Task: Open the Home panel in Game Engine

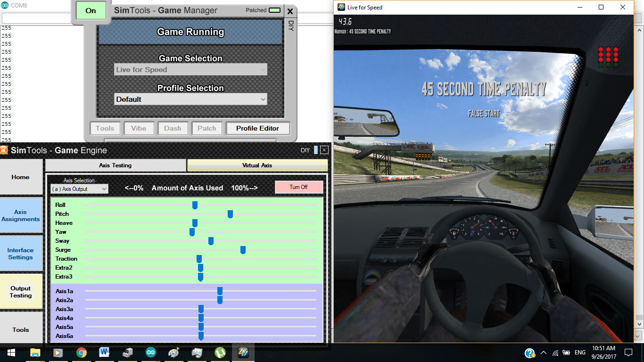Action: (21, 177)
